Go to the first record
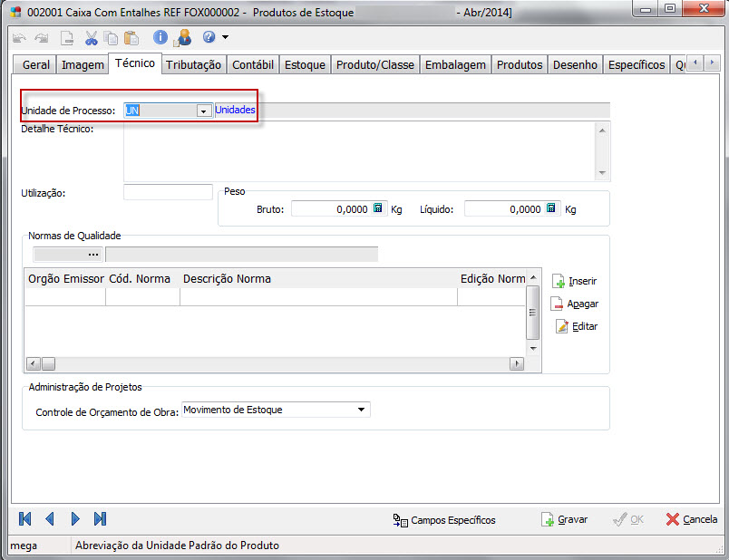729x560 pixels. tap(25, 519)
